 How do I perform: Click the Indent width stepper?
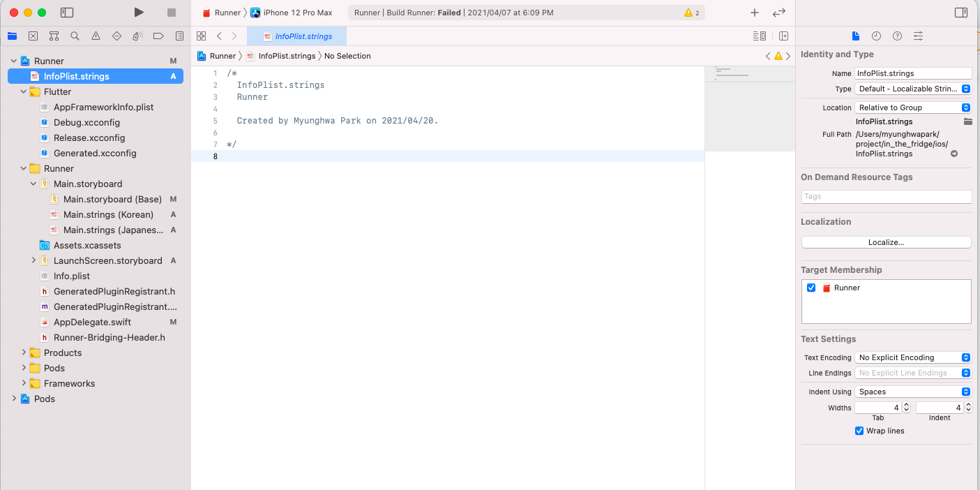[967, 408]
